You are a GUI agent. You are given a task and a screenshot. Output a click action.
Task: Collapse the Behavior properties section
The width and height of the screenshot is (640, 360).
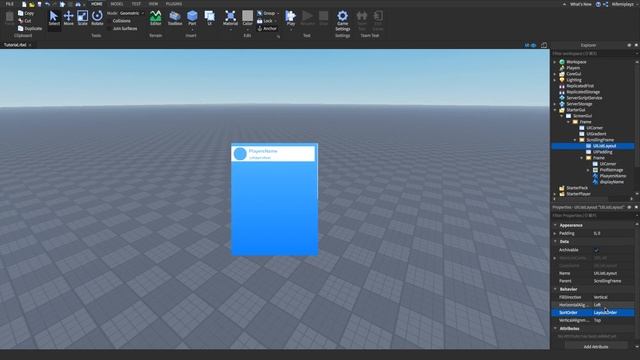coord(555,289)
